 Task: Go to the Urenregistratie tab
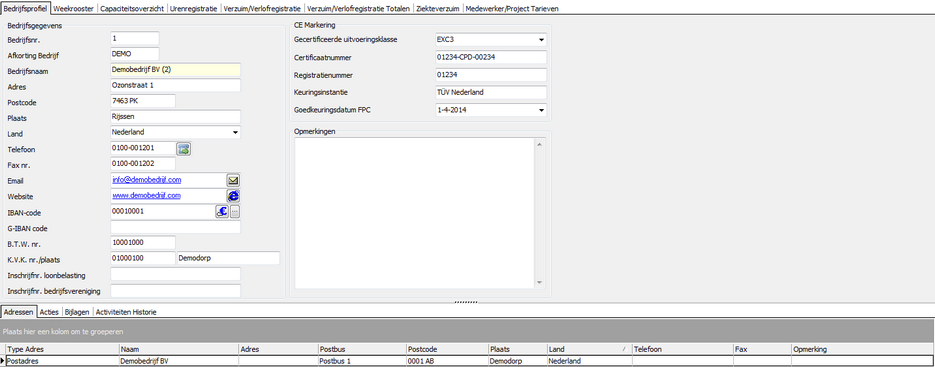click(194, 9)
